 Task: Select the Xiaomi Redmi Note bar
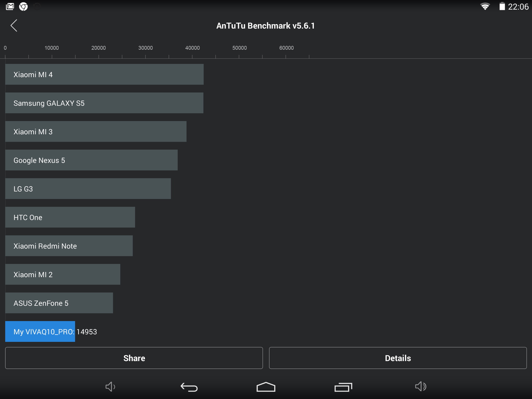69,246
